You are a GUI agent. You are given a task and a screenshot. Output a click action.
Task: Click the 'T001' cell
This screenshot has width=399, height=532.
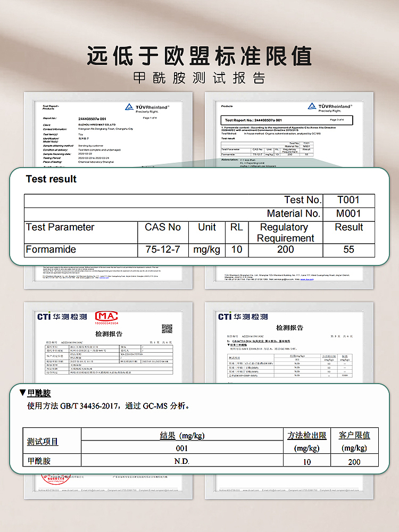click(349, 201)
